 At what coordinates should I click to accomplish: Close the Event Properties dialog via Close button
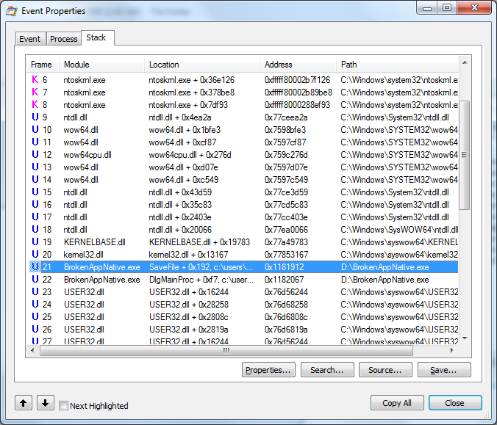coord(455,403)
